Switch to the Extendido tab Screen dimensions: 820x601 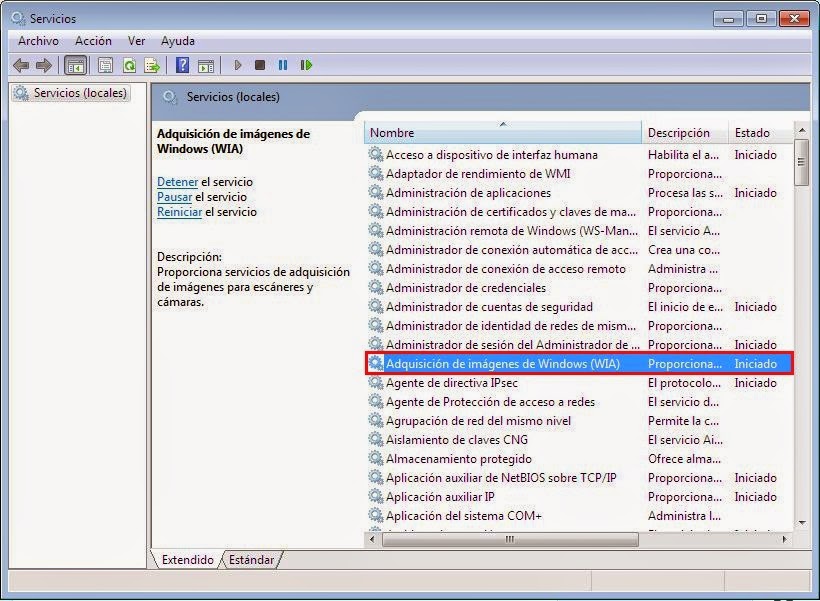pos(188,560)
